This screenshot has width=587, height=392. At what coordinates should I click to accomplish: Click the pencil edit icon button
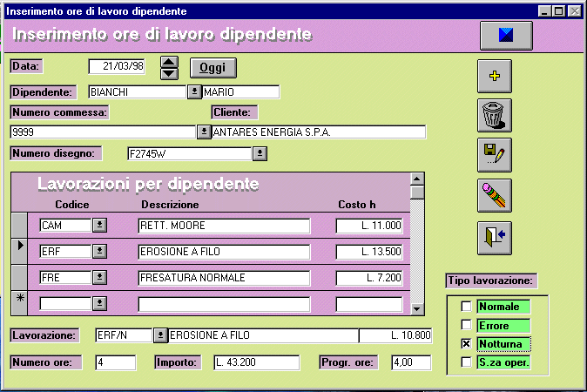(495, 194)
